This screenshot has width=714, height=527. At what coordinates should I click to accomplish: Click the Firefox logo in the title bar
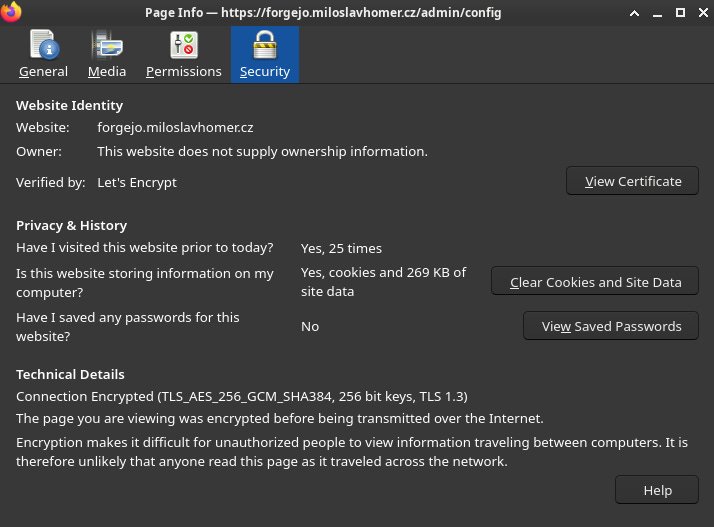pyautogui.click(x=12, y=12)
